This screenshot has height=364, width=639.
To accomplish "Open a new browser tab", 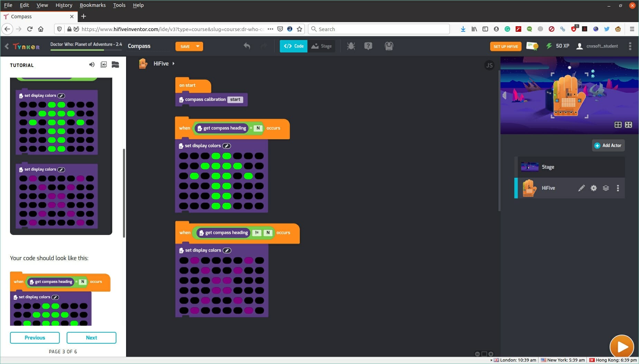I will tap(83, 16).
